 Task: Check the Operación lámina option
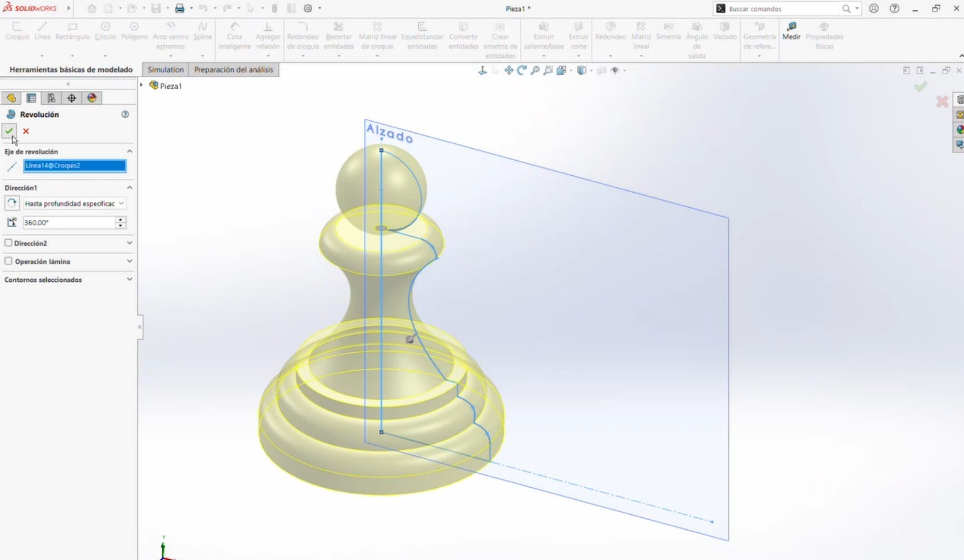tap(8, 261)
